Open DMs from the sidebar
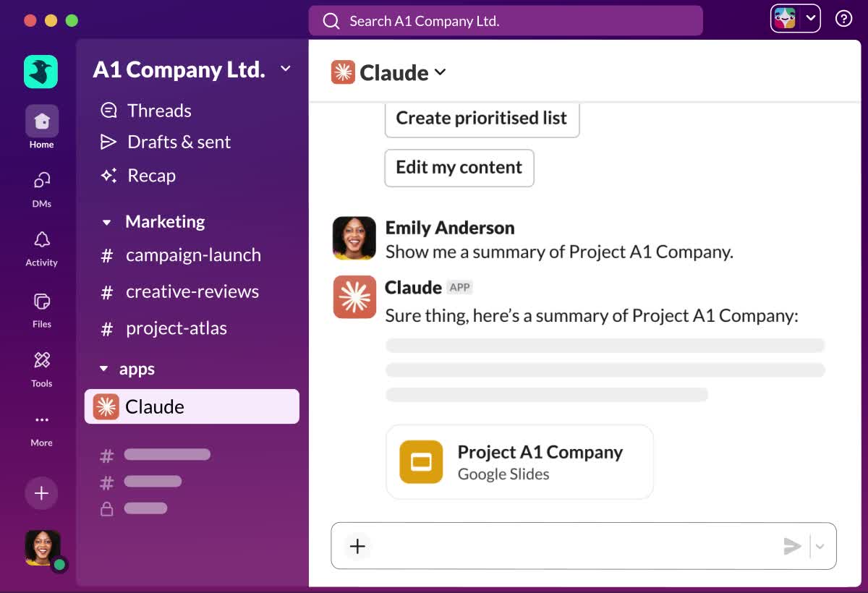This screenshot has width=868, height=593. coord(42,181)
